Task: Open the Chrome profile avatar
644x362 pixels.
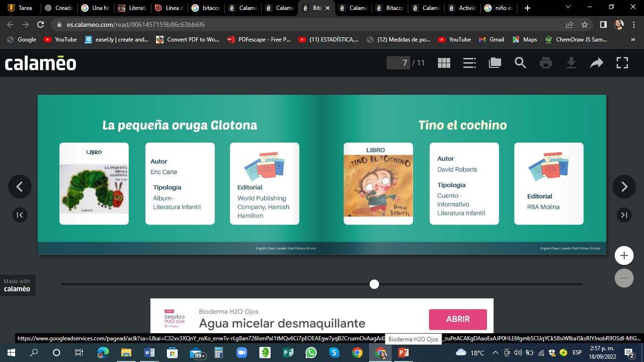Action: (x=619, y=25)
